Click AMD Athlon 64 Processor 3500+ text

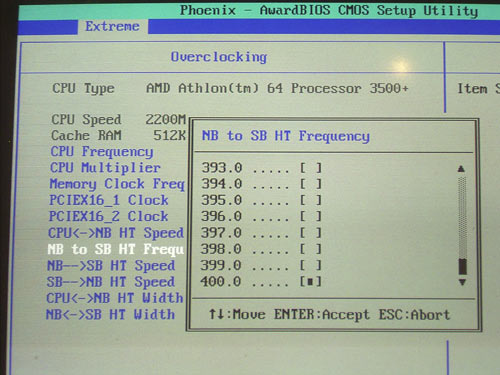click(277, 89)
